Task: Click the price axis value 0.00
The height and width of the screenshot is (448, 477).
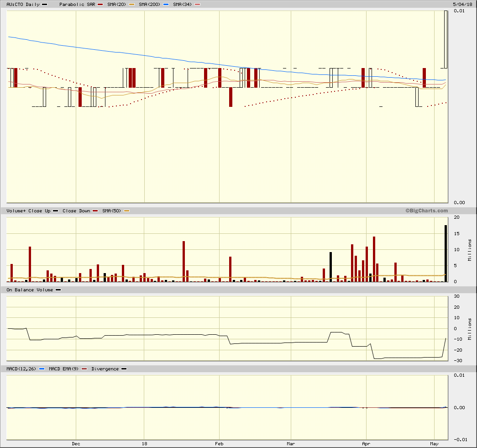Action: [459, 203]
